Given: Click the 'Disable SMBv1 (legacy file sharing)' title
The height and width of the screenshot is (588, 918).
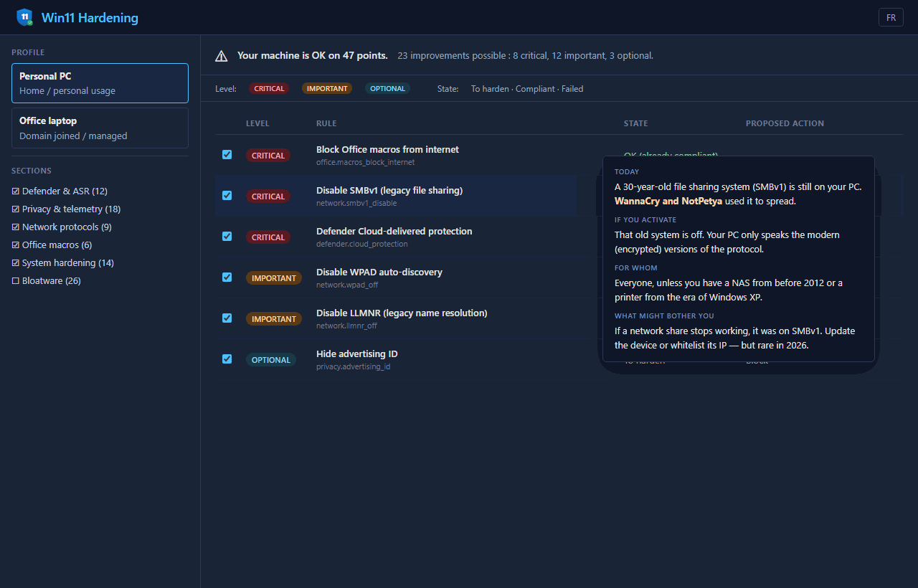Looking at the screenshot, I should point(389,191).
